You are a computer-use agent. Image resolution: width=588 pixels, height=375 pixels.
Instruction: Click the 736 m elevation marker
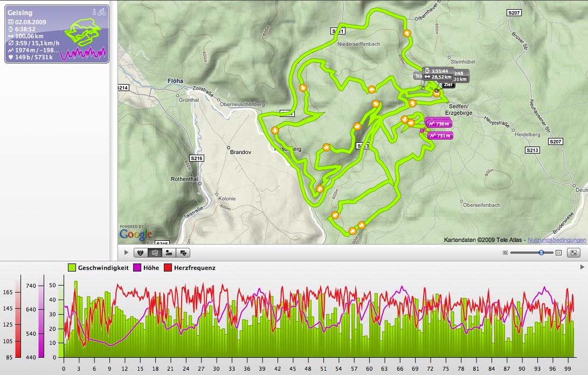click(x=439, y=124)
